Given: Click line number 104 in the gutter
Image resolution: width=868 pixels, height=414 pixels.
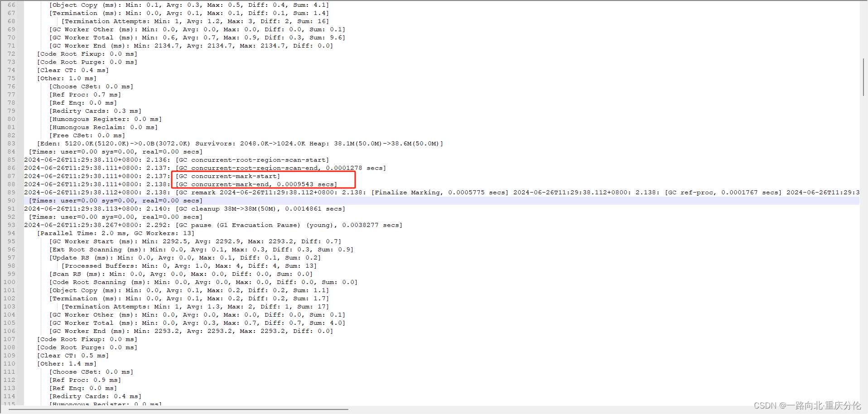Looking at the screenshot, I should click(x=10, y=315).
